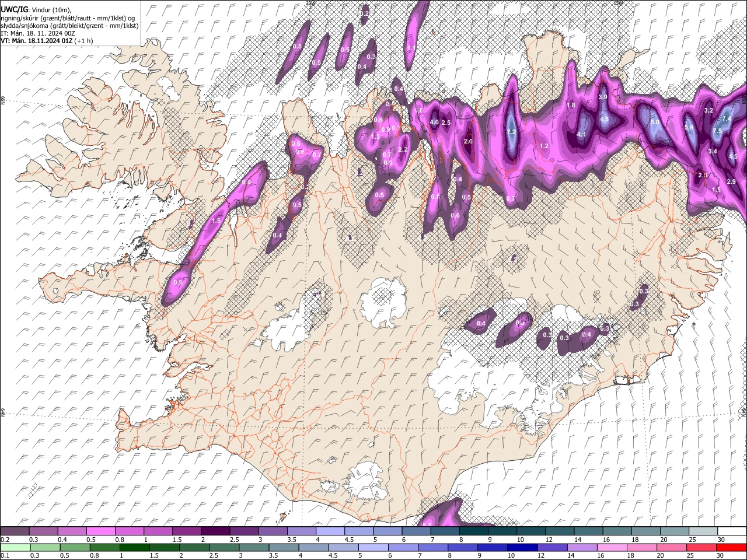The image size is (747, 560).
Task: Click the 3.9 precipitation value on the map
Action: coord(603,97)
